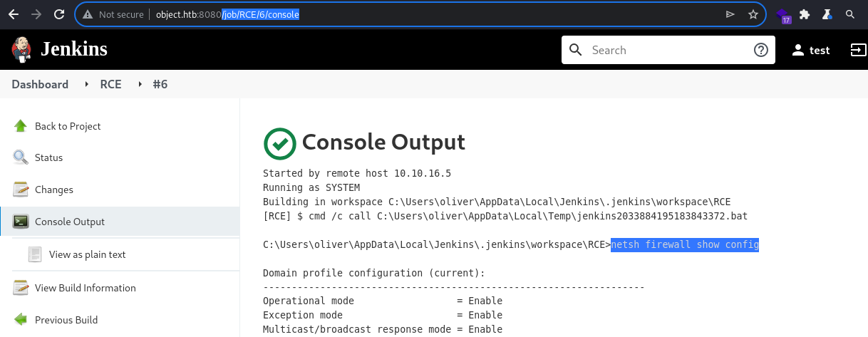Reload the page with the refresh icon
The image size is (868, 337).
[60, 14]
